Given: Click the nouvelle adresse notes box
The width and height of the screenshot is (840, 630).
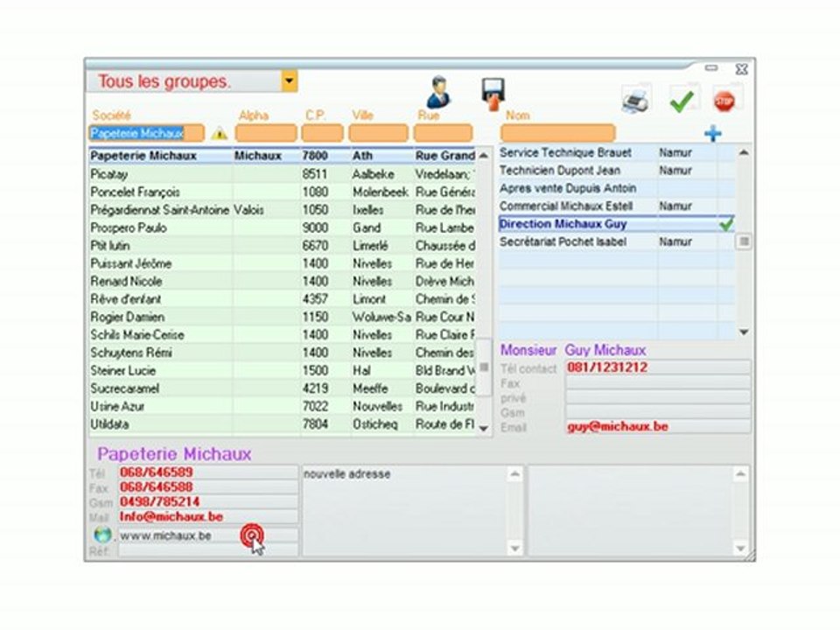Looking at the screenshot, I should [405, 510].
